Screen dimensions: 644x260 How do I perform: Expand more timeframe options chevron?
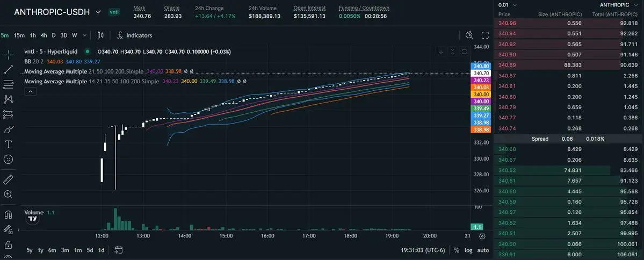click(85, 35)
